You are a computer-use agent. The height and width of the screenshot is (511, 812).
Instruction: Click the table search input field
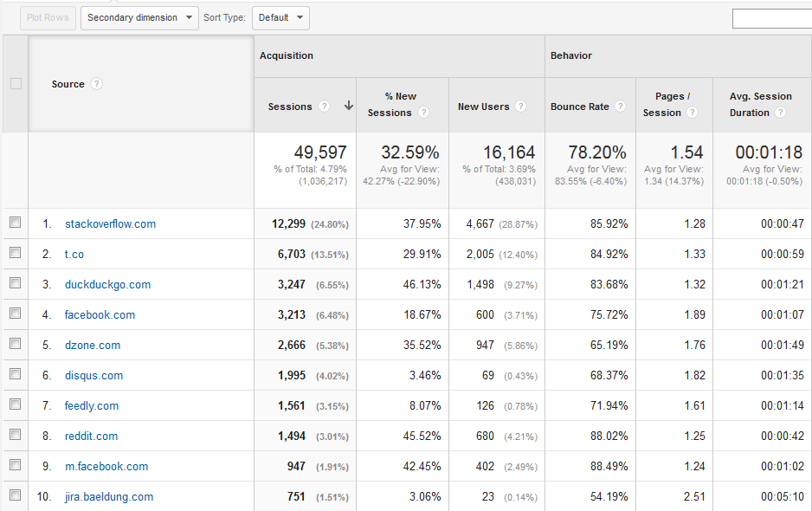coord(772,19)
